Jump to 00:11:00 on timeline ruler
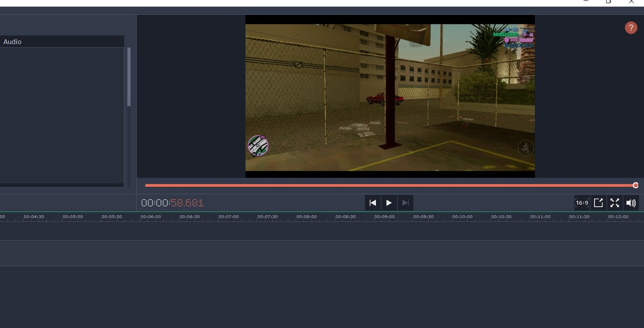Image resolution: width=644 pixels, height=328 pixels. coord(540,217)
